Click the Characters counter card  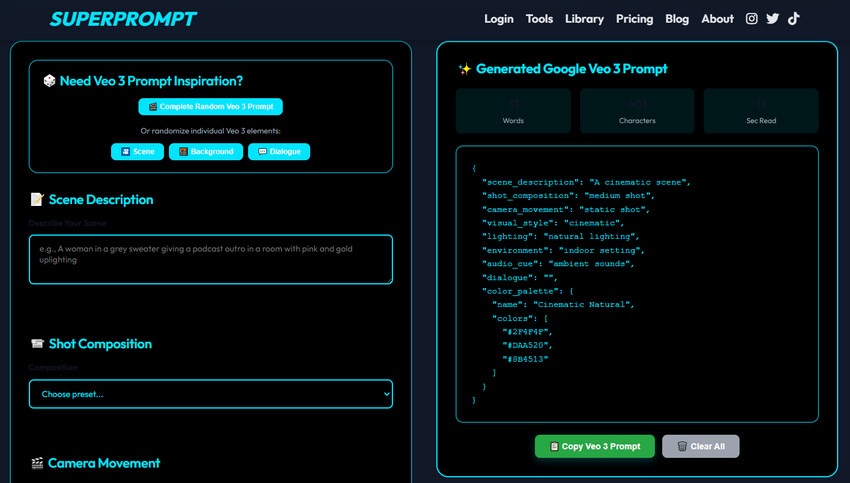637,111
